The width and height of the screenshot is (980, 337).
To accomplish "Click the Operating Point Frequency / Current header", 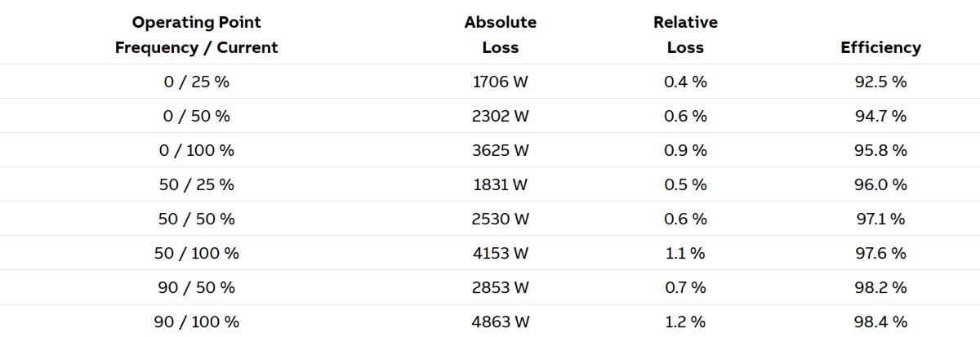I will tap(196, 35).
